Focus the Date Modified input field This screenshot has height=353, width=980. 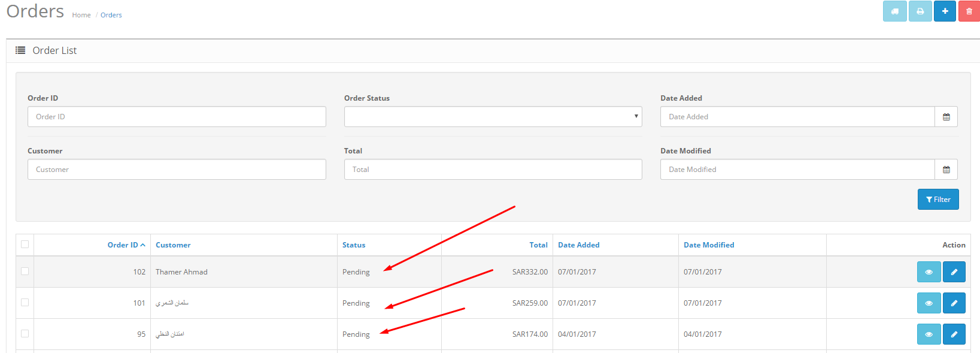(x=797, y=170)
